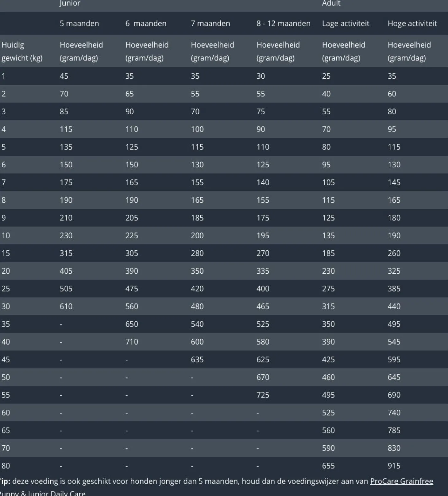Select the 725 value in 55 kg row
Screen dimensions: 448x496
[263, 395]
